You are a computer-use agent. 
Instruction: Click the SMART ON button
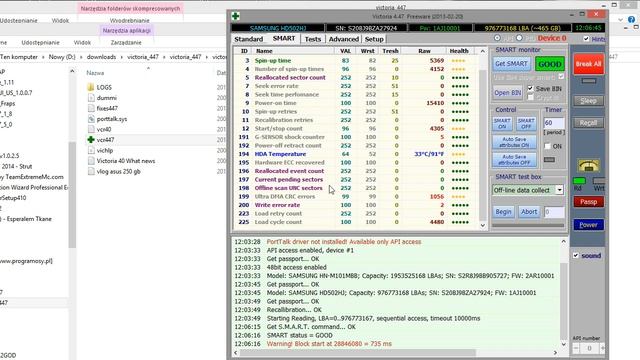(x=502, y=124)
